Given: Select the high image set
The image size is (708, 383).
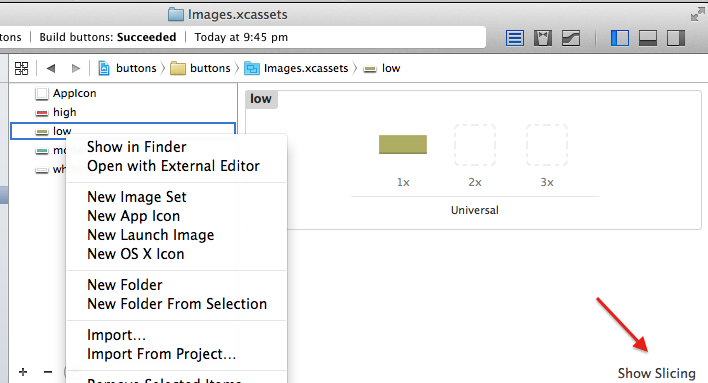Looking at the screenshot, I should click(56, 112).
